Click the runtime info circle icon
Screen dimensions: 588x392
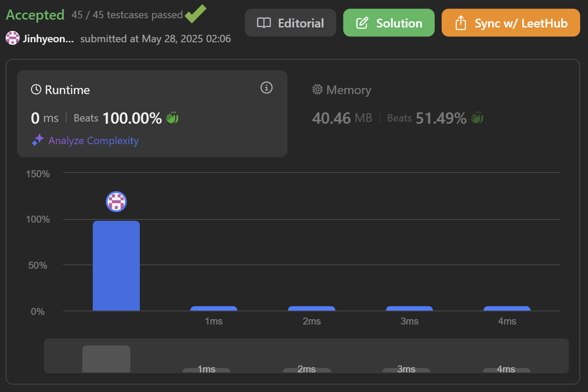click(267, 88)
